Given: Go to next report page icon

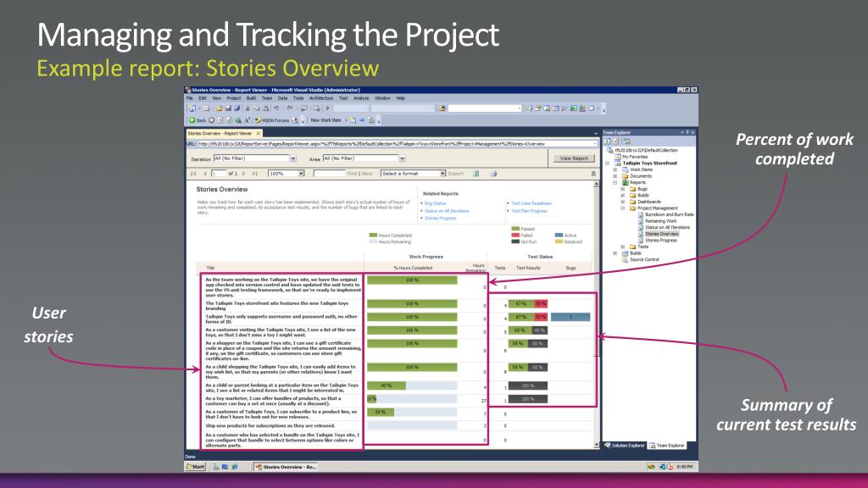Looking at the screenshot, I should click(244, 174).
